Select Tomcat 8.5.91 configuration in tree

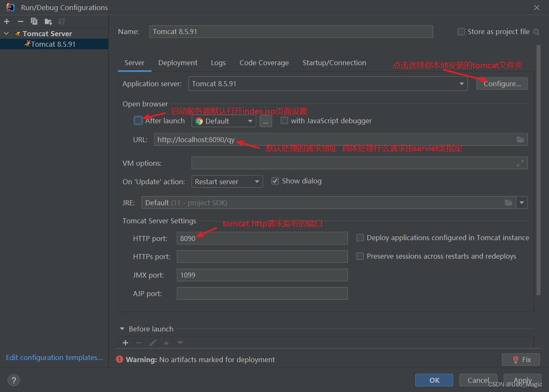coord(54,44)
